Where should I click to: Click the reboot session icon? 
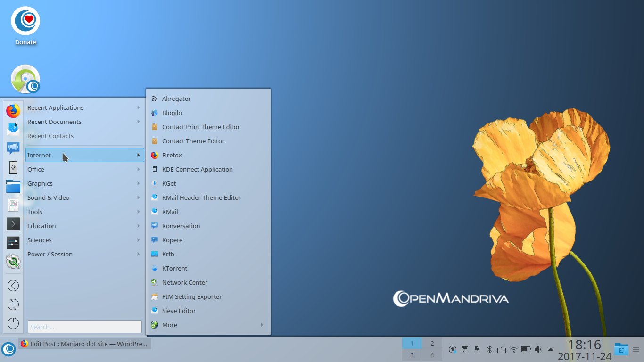click(13, 304)
